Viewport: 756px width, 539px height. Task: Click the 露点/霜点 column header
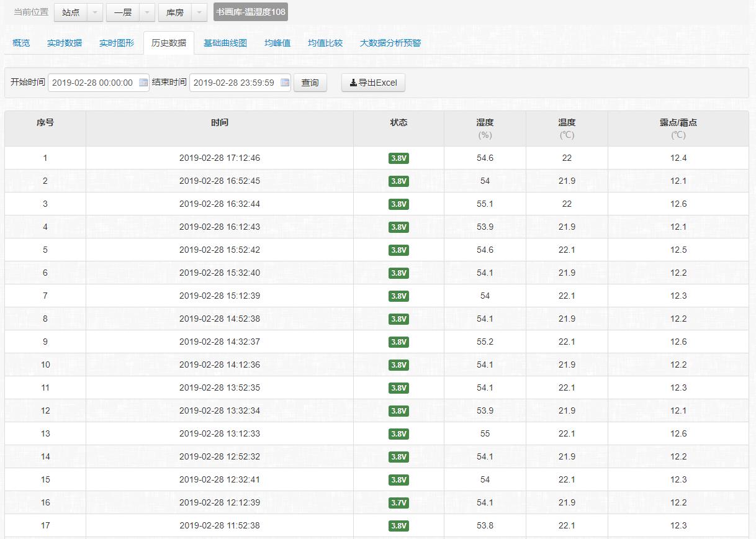pos(678,129)
